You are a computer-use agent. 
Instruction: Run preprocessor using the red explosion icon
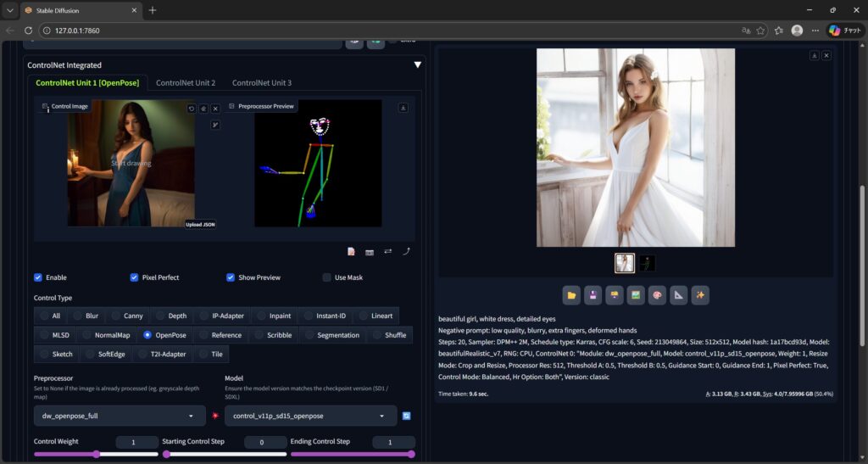(x=217, y=416)
